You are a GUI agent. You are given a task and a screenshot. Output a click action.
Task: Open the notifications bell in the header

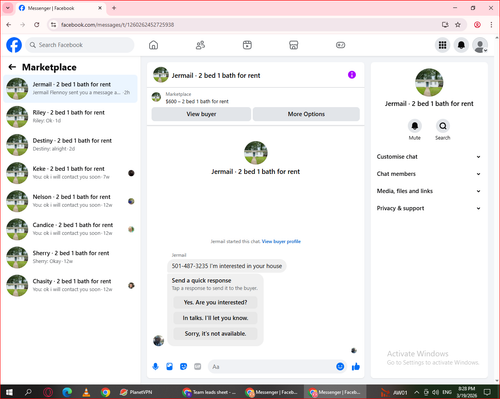point(461,45)
